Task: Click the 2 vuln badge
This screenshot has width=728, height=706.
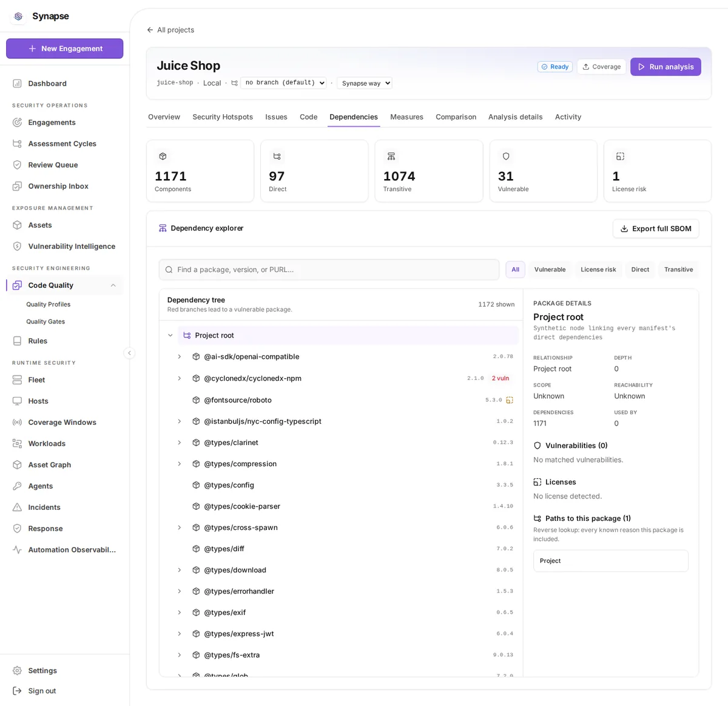Action: (500, 378)
